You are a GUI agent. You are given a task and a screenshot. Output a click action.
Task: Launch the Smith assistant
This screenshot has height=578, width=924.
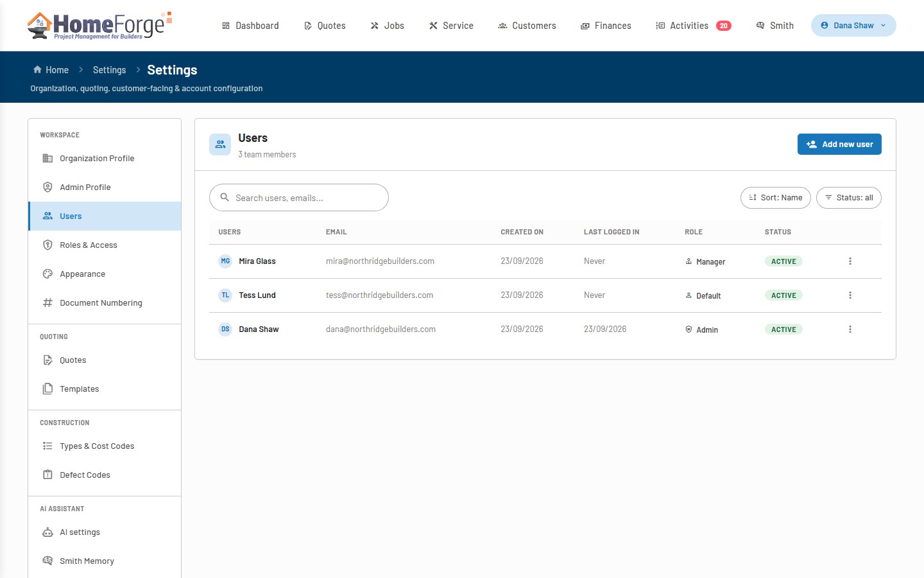tap(774, 26)
